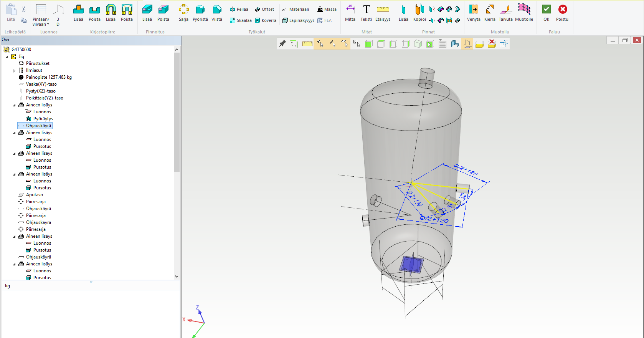The height and width of the screenshot is (338, 644).
Task: Toggle the pin icon in viewport toolbar
Action: tap(282, 44)
